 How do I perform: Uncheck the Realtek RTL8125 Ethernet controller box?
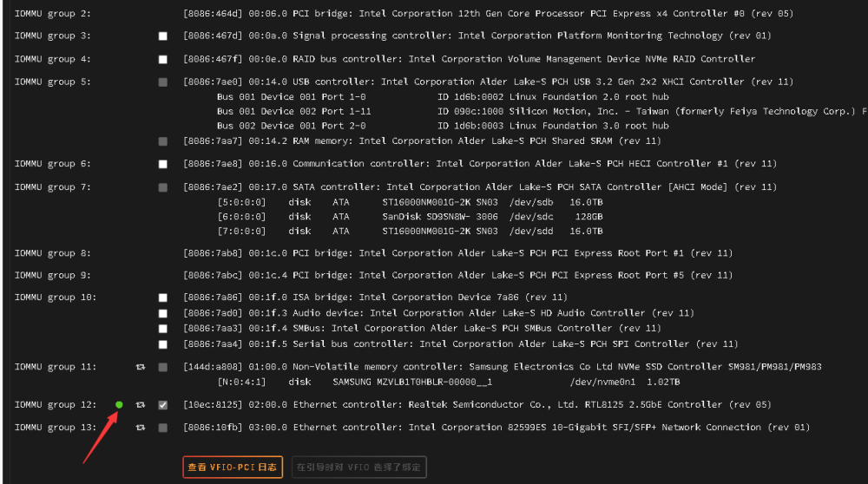(x=163, y=405)
